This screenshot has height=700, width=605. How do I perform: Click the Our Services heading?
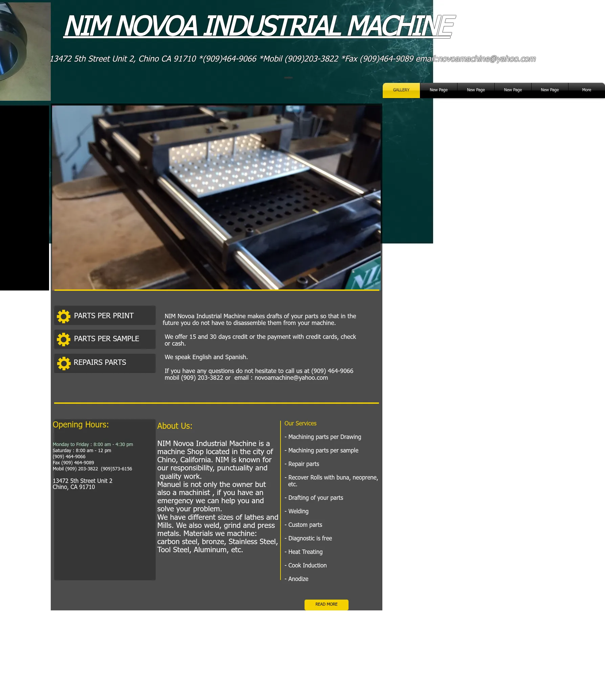point(300,423)
